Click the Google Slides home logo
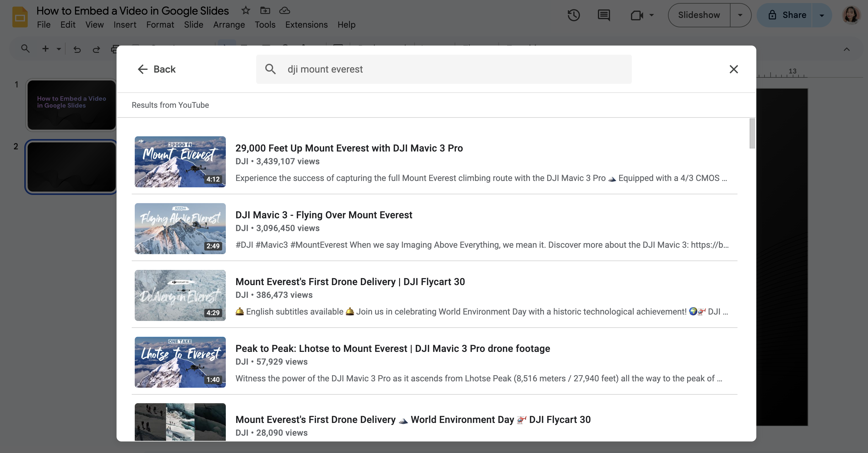868x453 pixels. click(x=20, y=17)
